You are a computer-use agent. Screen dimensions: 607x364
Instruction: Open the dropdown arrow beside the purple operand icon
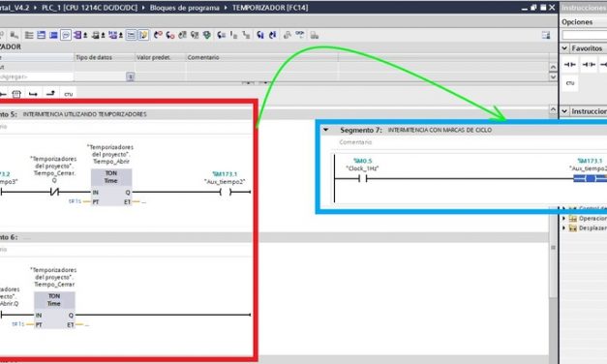click(85, 35)
